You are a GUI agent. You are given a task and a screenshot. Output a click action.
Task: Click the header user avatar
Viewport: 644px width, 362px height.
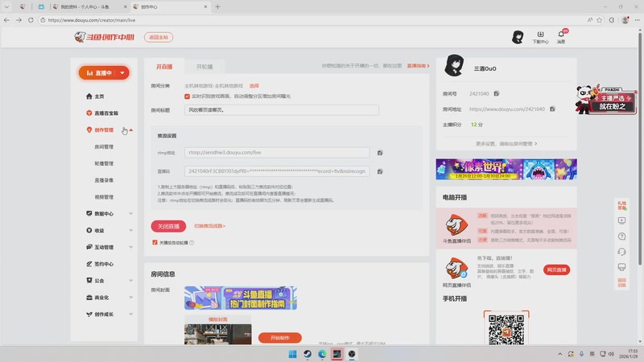(518, 37)
